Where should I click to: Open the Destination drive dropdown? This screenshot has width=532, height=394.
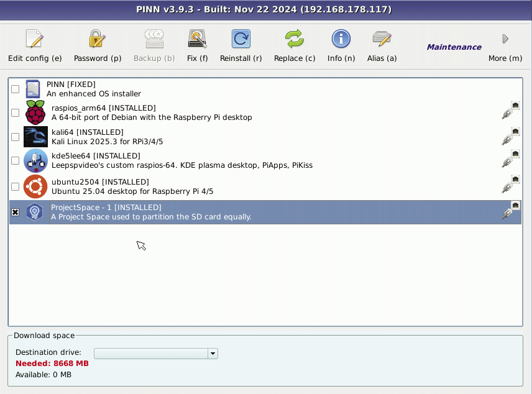coord(213,354)
